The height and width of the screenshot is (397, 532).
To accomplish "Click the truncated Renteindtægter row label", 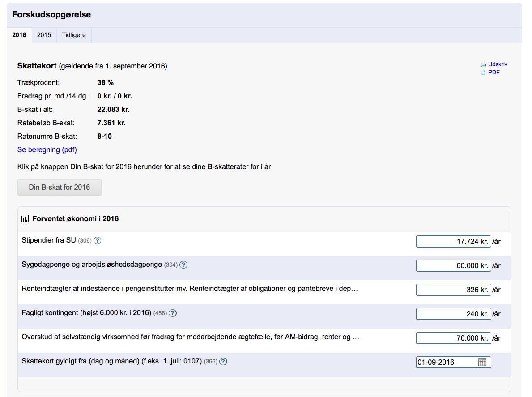I will (190, 289).
